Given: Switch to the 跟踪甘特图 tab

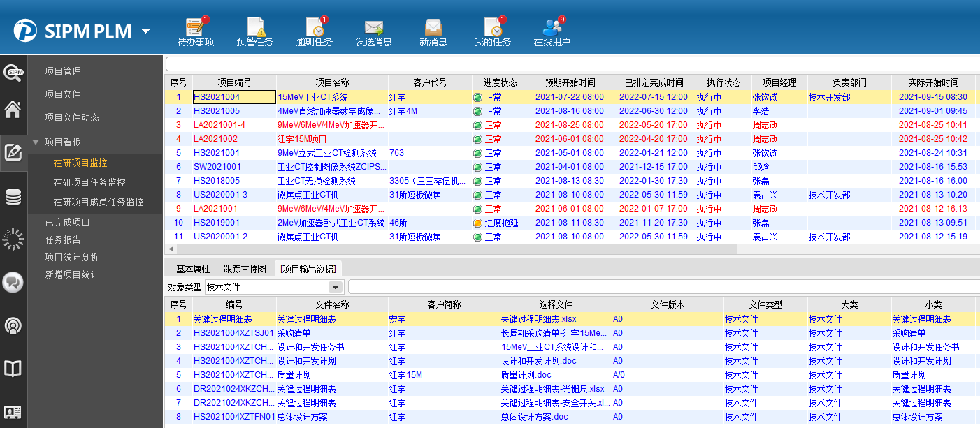Looking at the screenshot, I should 245,269.
